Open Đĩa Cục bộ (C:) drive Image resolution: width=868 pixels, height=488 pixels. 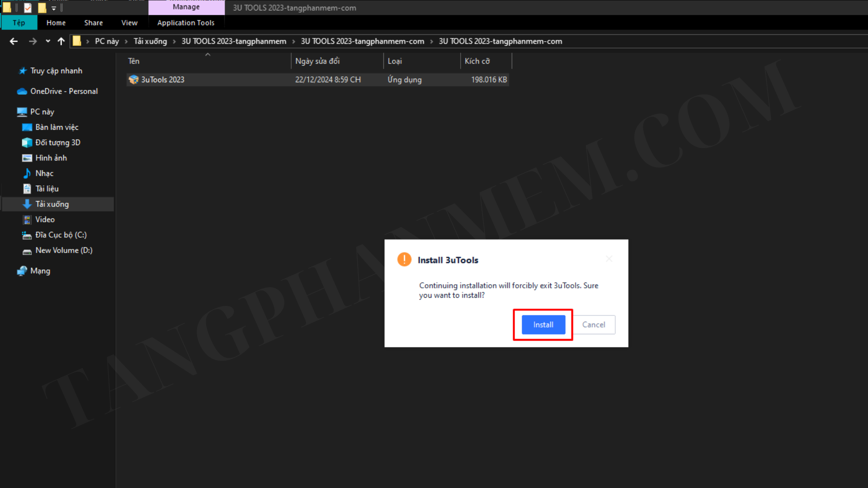point(61,235)
